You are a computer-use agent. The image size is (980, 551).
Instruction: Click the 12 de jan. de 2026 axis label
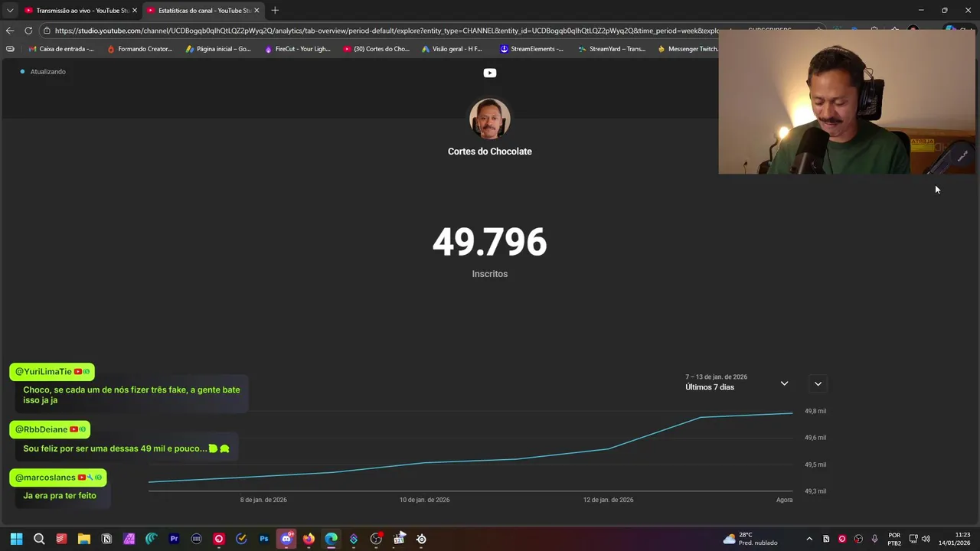(608, 500)
